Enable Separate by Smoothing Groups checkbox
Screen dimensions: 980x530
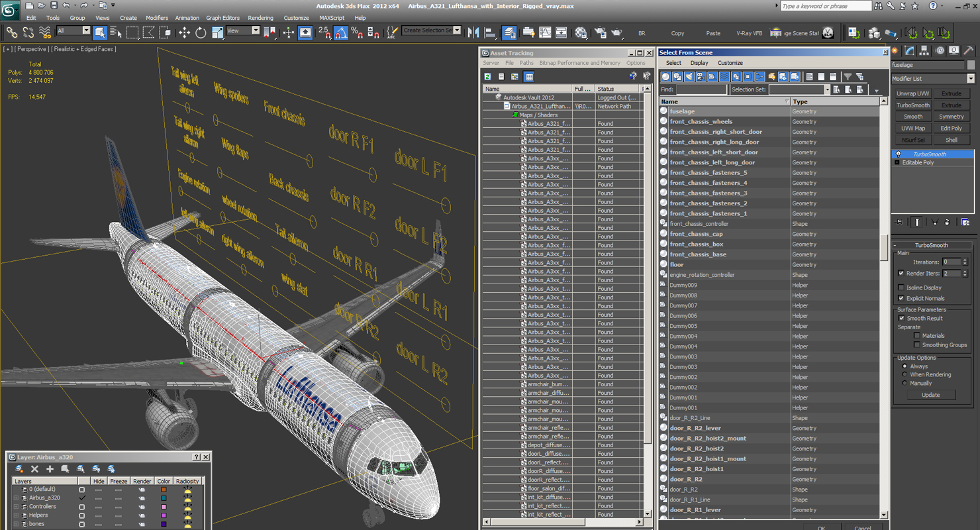click(916, 344)
